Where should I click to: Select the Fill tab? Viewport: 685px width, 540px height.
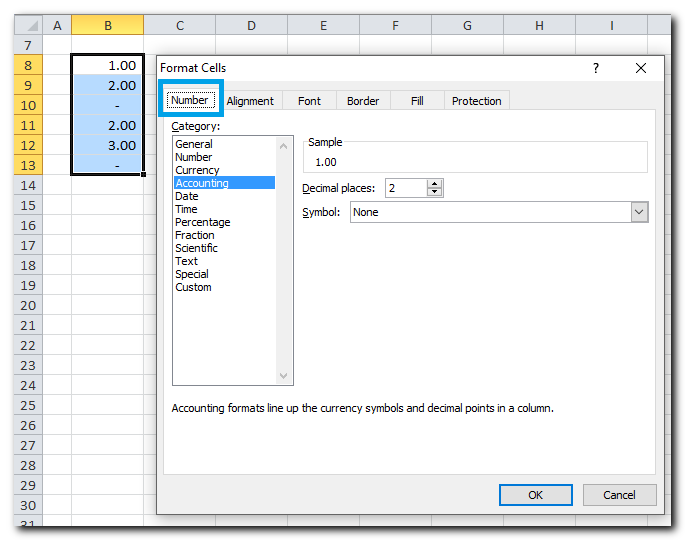tap(417, 101)
